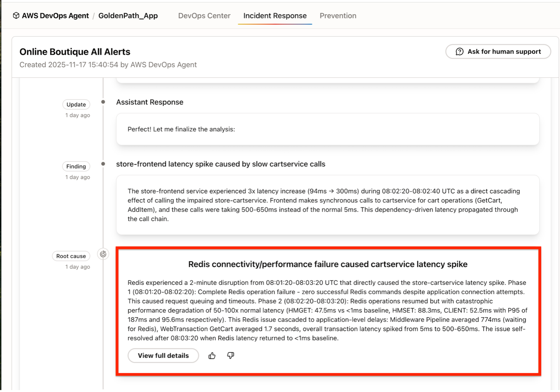
Task: Switch to the DevOps Center tab
Action: click(x=204, y=16)
